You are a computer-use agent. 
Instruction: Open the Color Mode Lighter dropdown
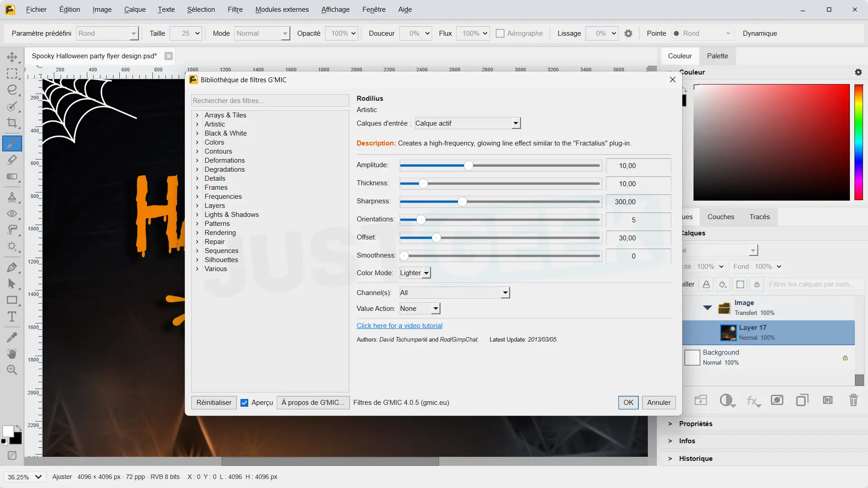415,273
